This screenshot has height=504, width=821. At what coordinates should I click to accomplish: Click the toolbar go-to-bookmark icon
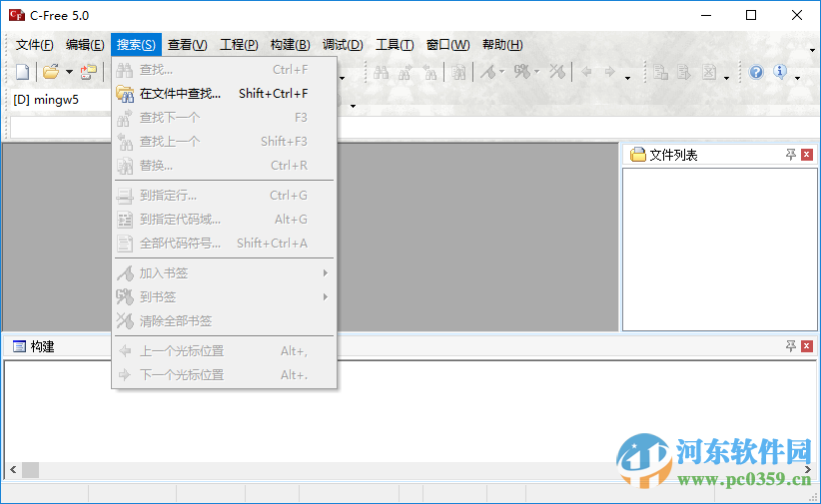tap(522, 72)
